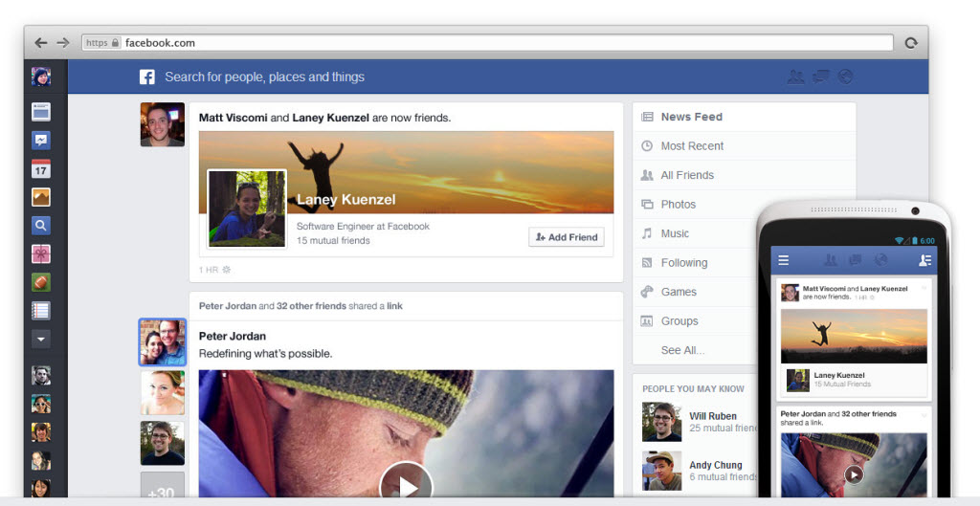Click Add Friend for Laney Kuenzel
The width and height of the screenshot is (980, 506).
(x=567, y=237)
